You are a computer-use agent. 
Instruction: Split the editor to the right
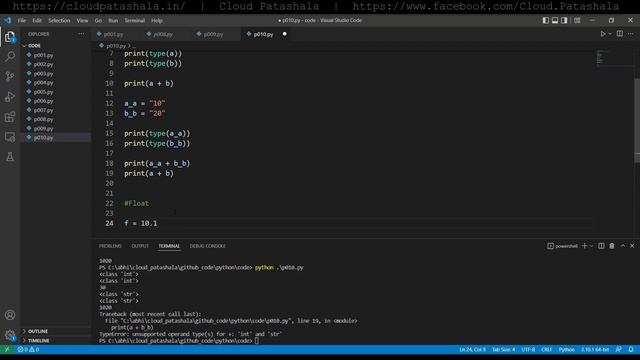pyautogui.click(x=620, y=34)
